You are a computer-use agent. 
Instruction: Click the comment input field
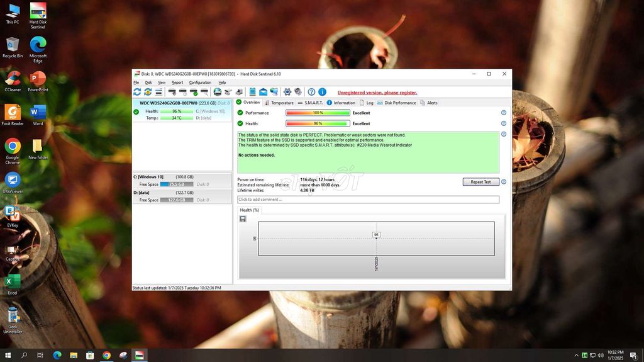click(x=368, y=200)
